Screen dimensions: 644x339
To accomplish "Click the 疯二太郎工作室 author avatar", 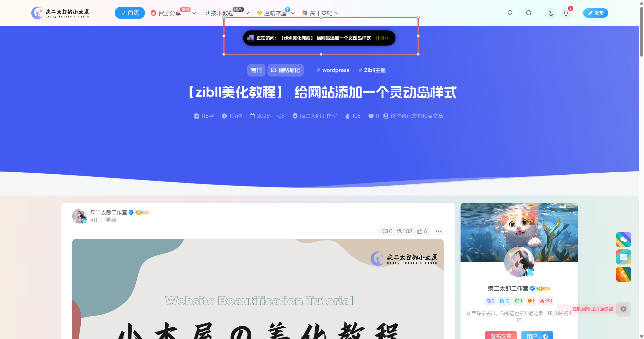I will tap(79, 216).
